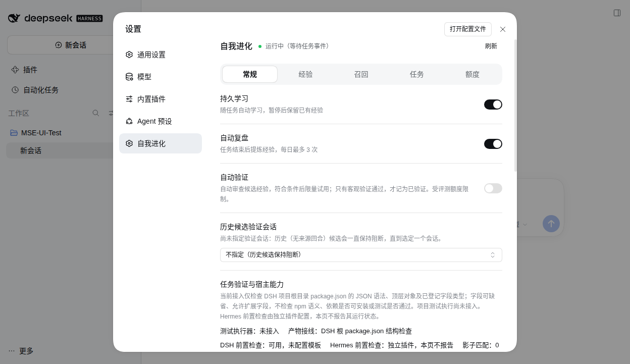Open the 历史候选验证会话 dropdown

[x=361, y=255]
